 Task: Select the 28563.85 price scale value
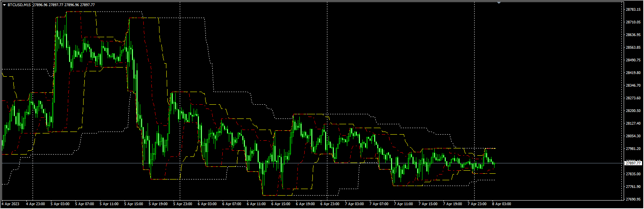coord(633,48)
